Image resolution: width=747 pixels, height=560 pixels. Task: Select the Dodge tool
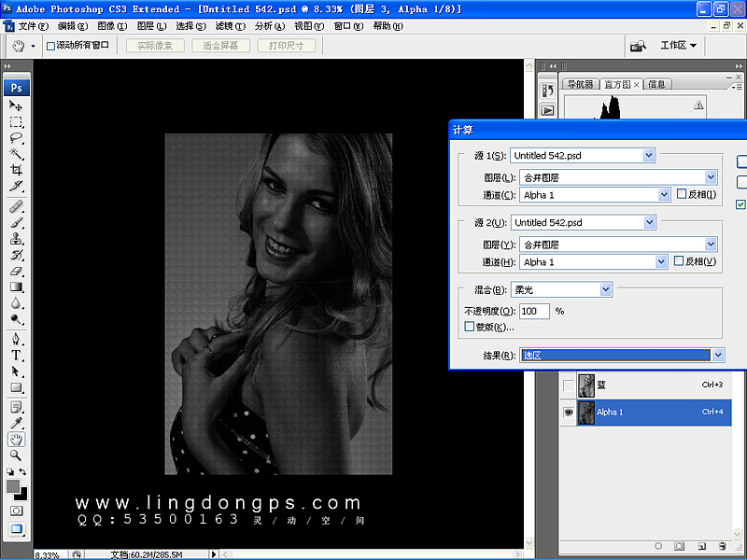tap(16, 319)
